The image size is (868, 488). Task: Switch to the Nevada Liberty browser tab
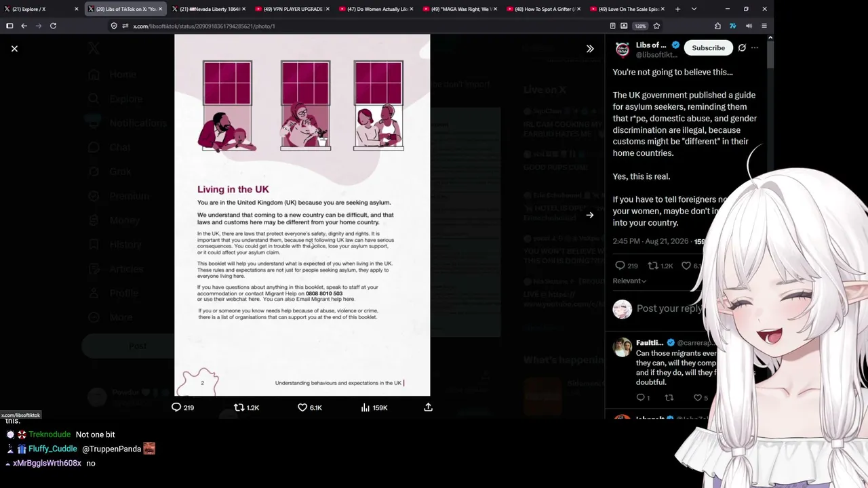tap(208, 9)
